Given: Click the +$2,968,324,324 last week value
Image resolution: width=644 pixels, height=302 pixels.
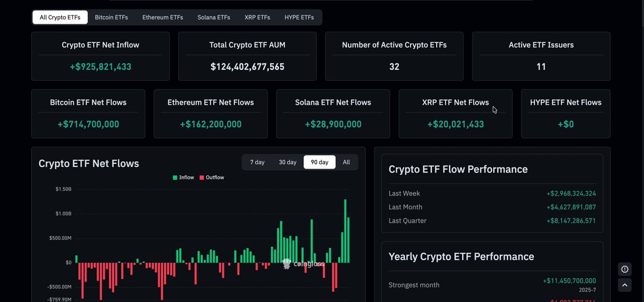Looking at the screenshot, I should point(571,194).
